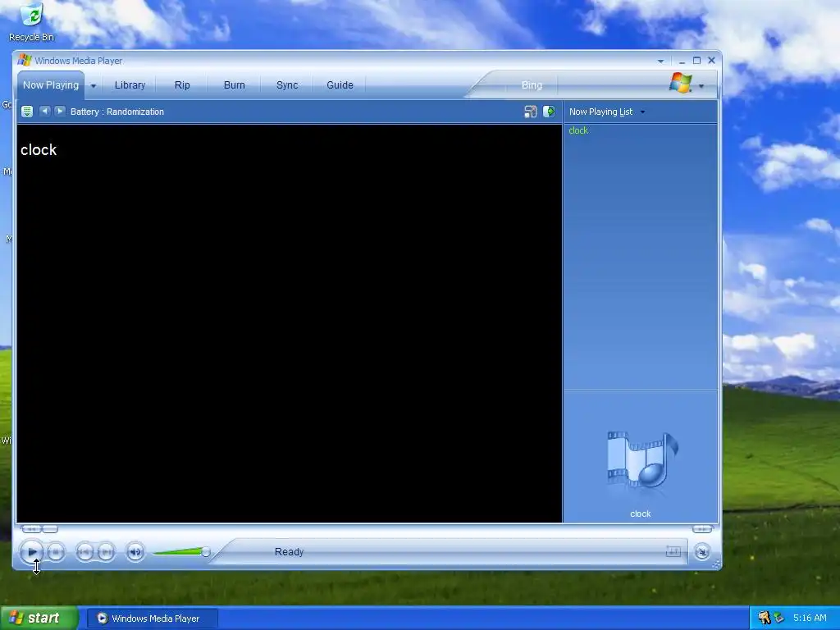The image size is (840, 630).
Task: Open the Now Playing tab dropdown arrow
Action: tap(94, 85)
